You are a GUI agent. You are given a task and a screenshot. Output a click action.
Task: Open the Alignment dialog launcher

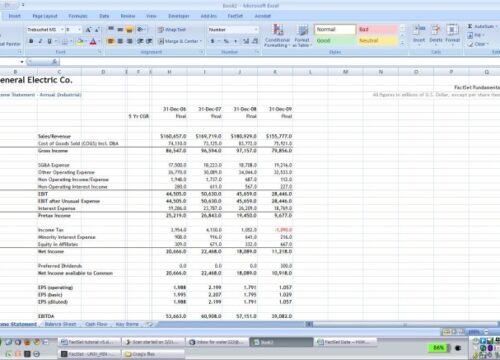point(202,52)
